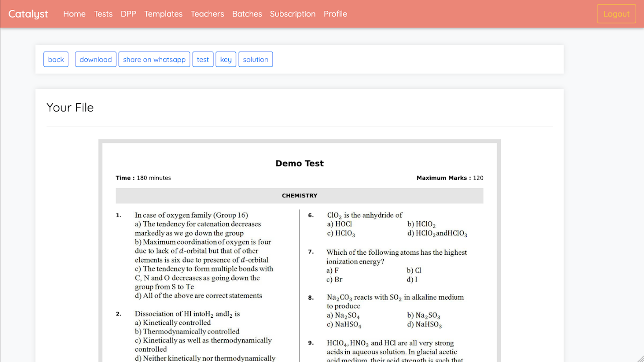Image resolution: width=644 pixels, height=362 pixels.
Task: Switch to Templates in navbar
Action: tap(163, 14)
